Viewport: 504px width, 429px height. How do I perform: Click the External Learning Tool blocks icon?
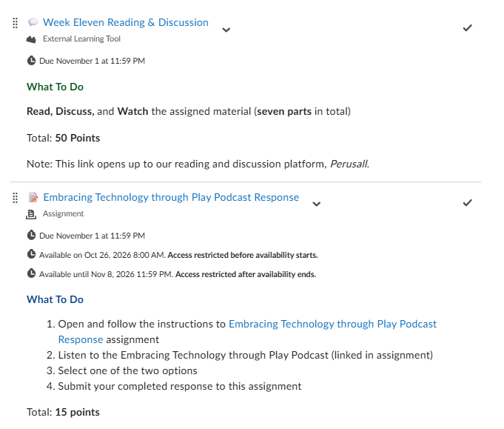(x=31, y=39)
